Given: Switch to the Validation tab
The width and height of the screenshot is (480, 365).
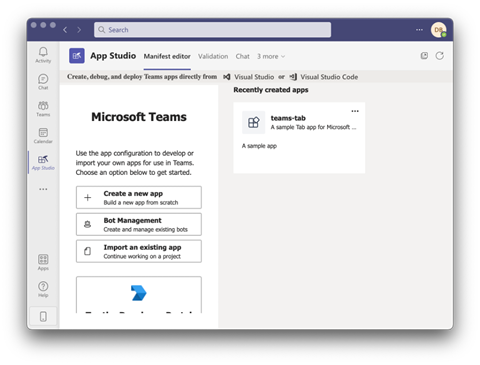Looking at the screenshot, I should point(213,56).
